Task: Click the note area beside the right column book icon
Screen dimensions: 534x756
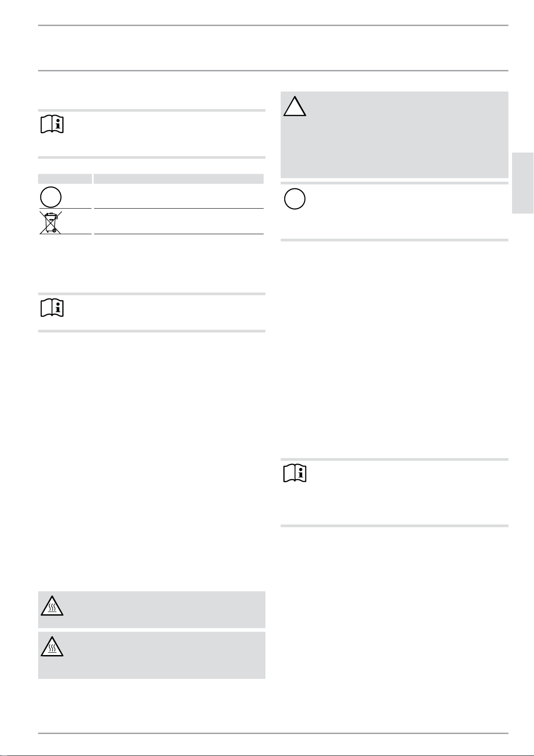Action: [408, 493]
